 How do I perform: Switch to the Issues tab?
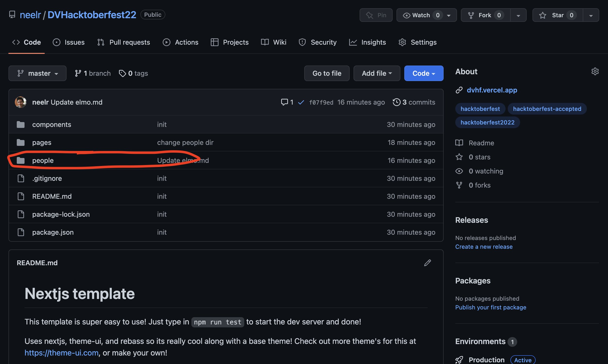point(69,42)
